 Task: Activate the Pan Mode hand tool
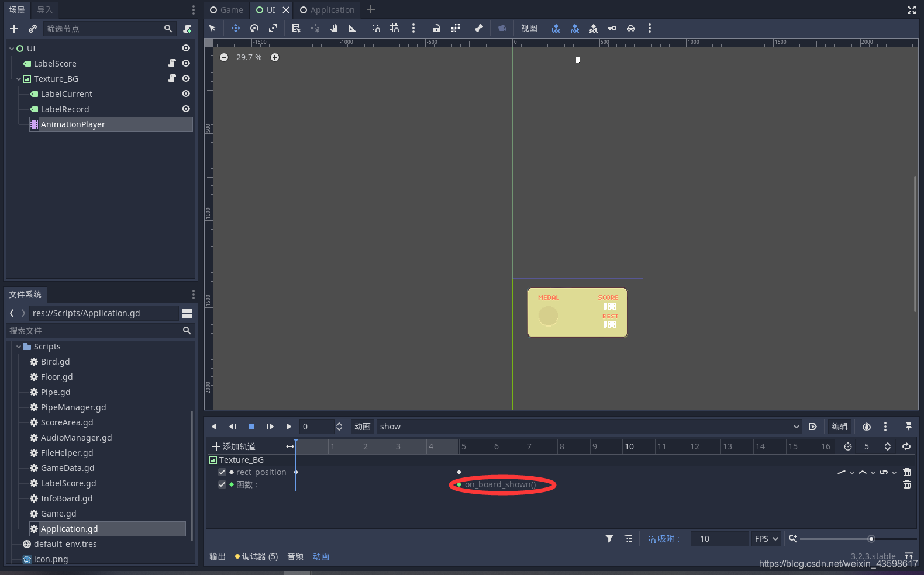tap(334, 28)
